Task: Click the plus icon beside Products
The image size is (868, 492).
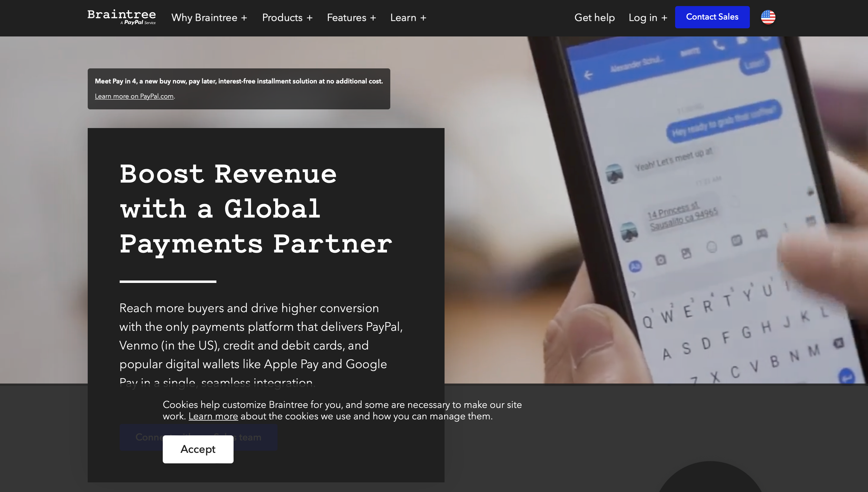Action: (x=309, y=18)
